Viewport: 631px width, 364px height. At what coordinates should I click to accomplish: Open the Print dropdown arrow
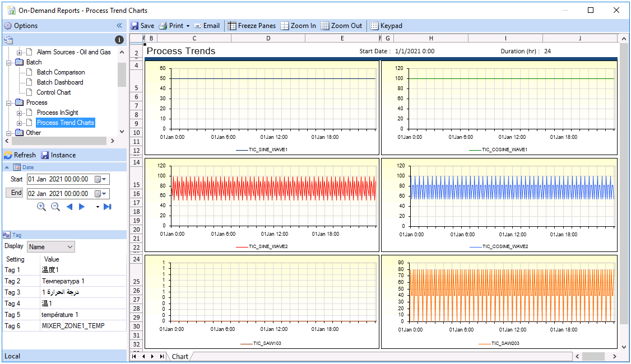tap(188, 26)
